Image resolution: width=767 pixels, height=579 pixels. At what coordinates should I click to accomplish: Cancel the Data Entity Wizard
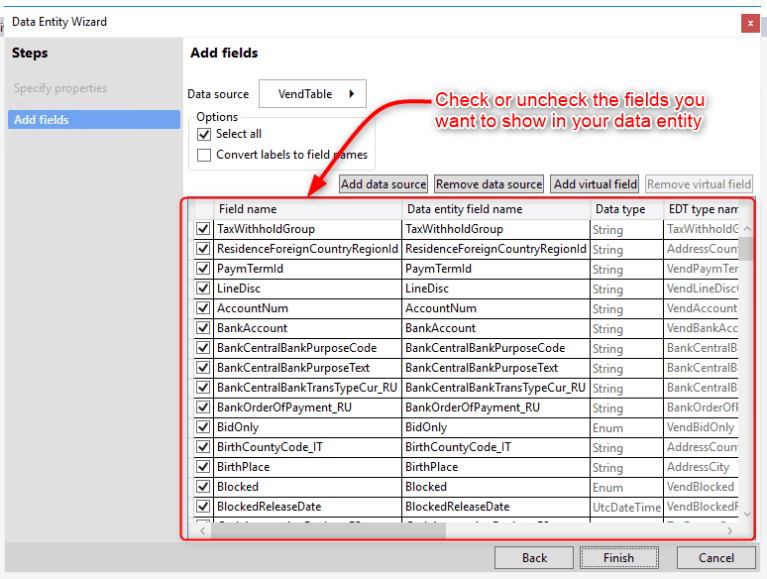pyautogui.click(x=716, y=558)
